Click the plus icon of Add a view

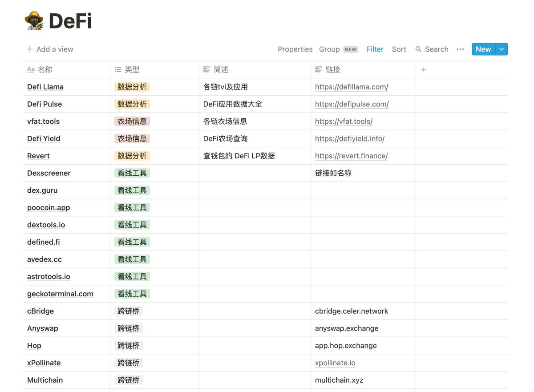(30, 49)
